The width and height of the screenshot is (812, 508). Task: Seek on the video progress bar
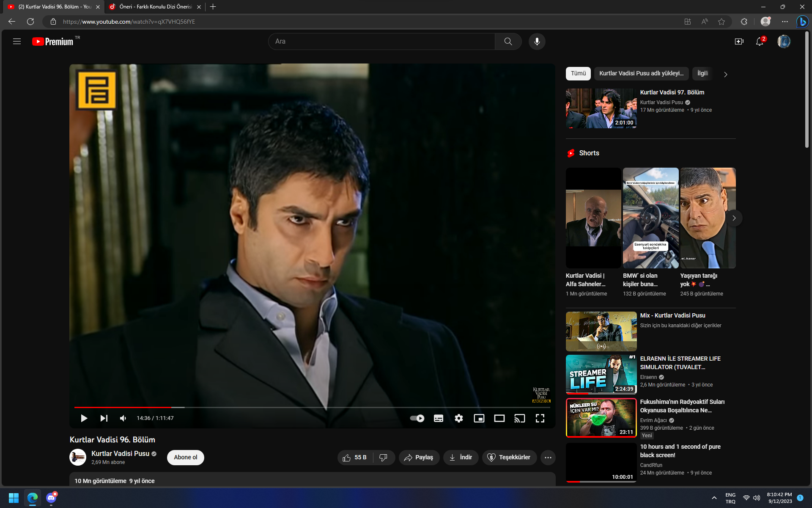click(x=312, y=407)
